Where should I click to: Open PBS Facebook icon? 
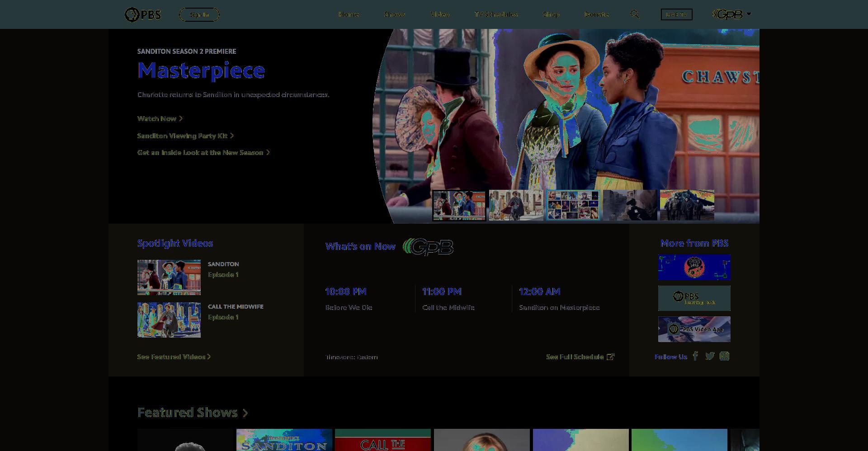pos(696,356)
